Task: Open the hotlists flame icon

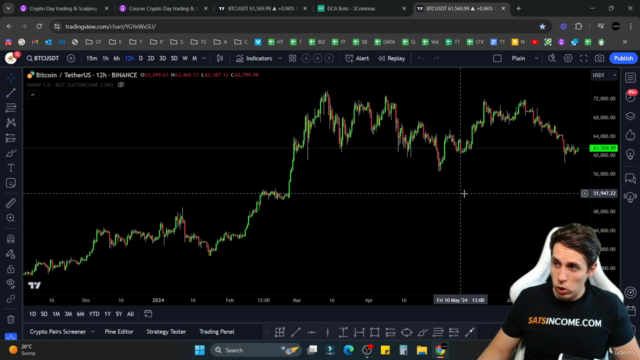Action: [630, 135]
